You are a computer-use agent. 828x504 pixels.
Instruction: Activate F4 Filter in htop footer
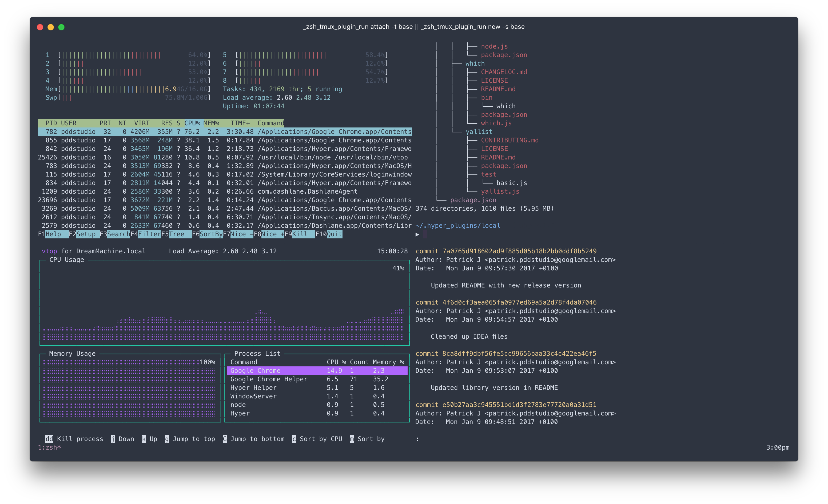click(149, 234)
